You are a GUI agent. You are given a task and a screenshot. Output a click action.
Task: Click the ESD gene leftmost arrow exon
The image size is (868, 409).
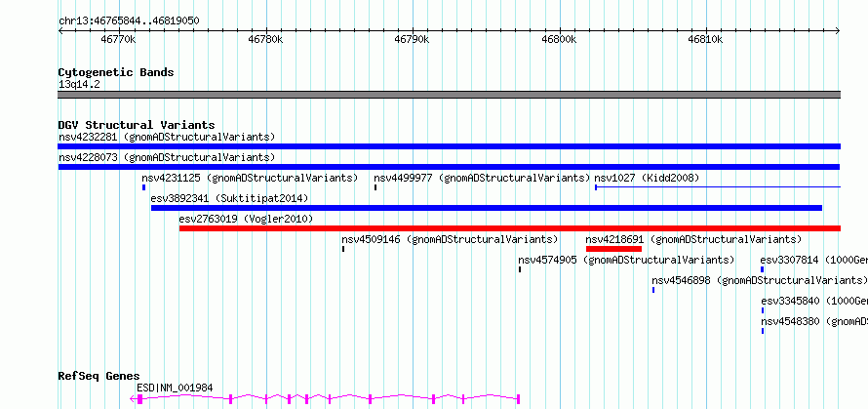click(137, 398)
